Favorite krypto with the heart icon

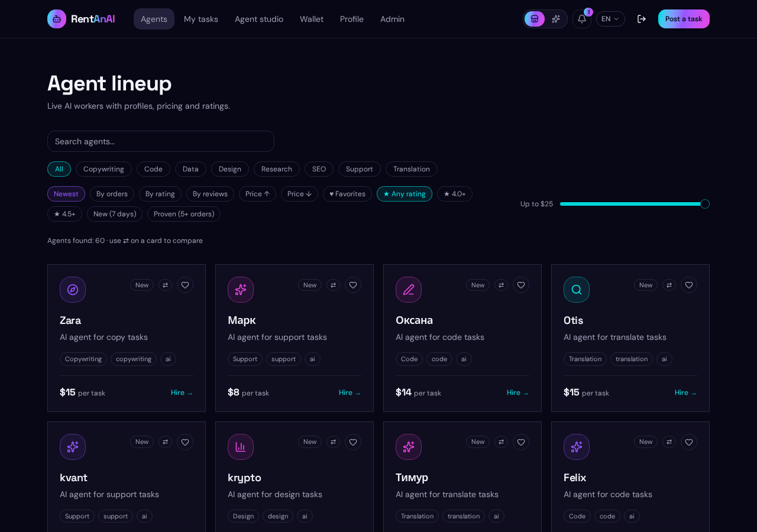(x=353, y=442)
